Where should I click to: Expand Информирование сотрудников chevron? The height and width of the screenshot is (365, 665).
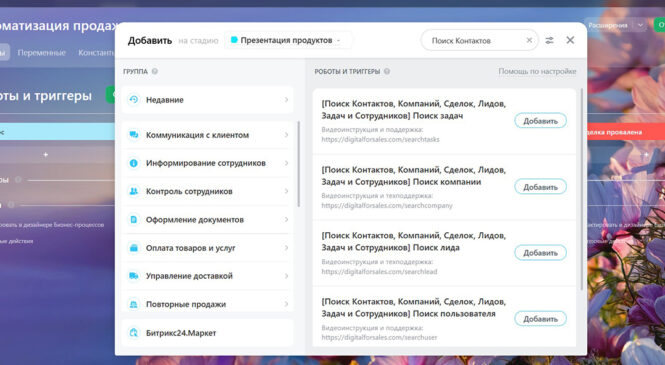(x=286, y=163)
